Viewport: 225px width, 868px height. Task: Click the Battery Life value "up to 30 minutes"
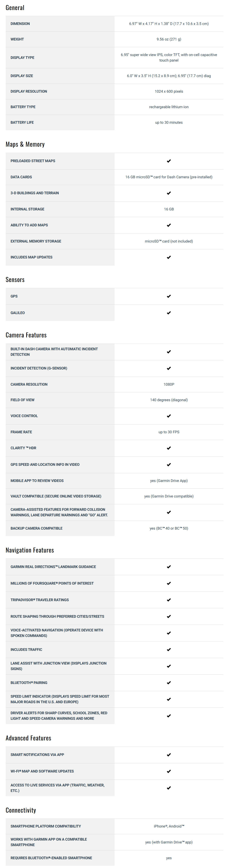pos(169,122)
